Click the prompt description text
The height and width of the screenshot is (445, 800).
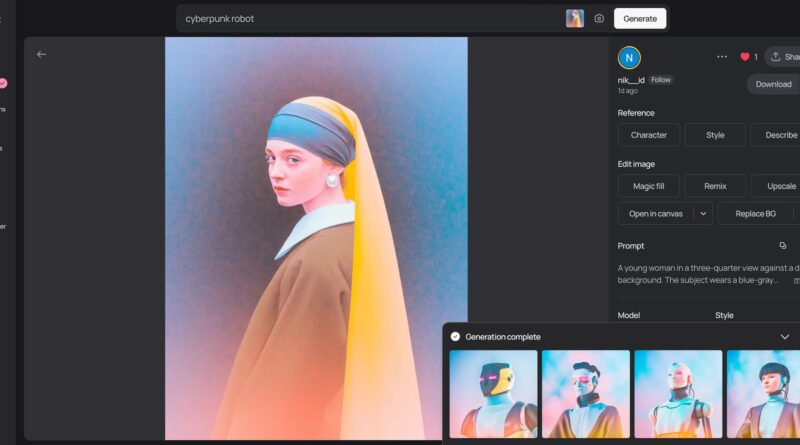(x=709, y=274)
